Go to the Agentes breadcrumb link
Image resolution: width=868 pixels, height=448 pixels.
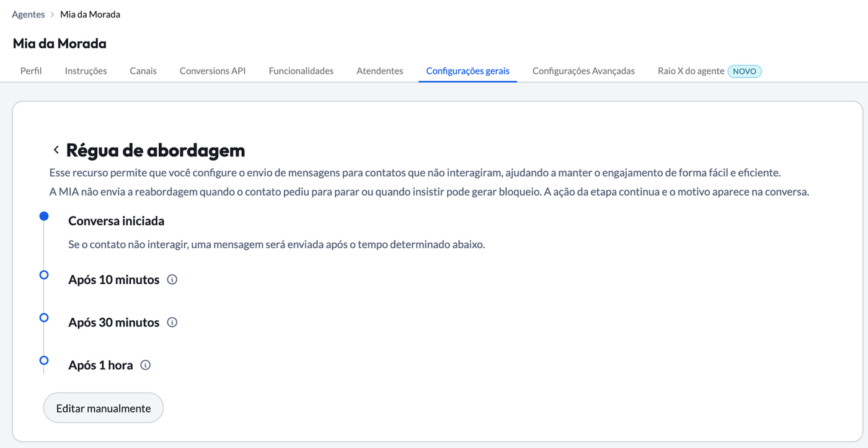(x=29, y=14)
